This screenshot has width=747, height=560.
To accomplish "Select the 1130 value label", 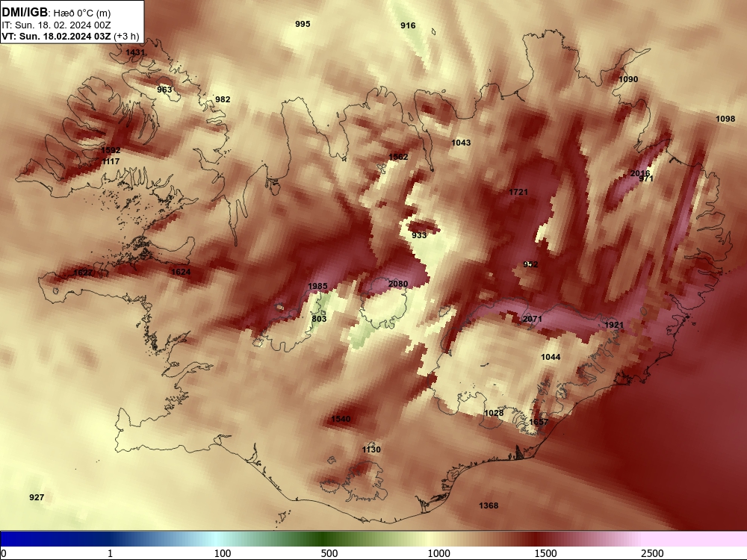I will click(x=371, y=449).
